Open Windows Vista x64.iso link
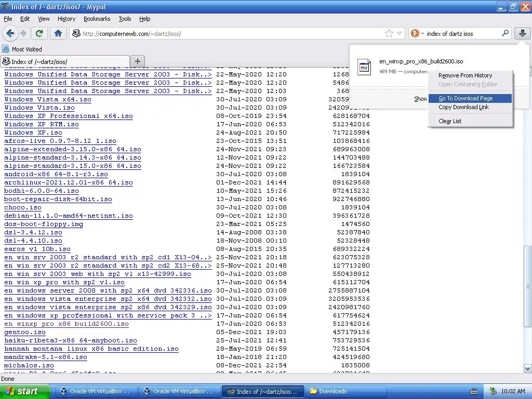Image resolution: width=532 pixels, height=399 pixels. coord(47,99)
